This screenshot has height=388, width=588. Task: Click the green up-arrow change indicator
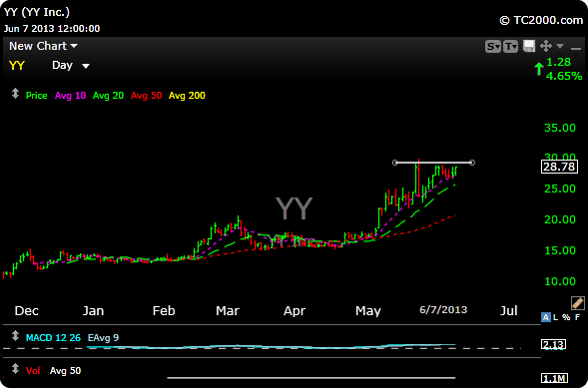[x=539, y=69]
